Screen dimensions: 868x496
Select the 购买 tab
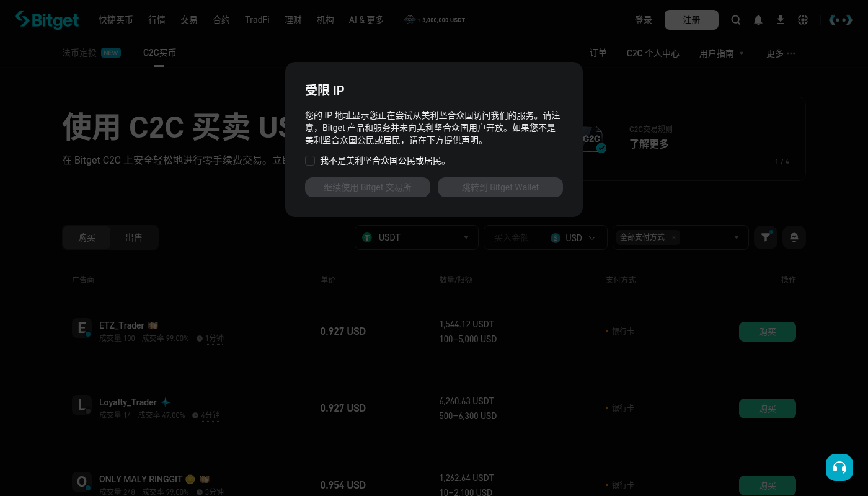(87, 237)
